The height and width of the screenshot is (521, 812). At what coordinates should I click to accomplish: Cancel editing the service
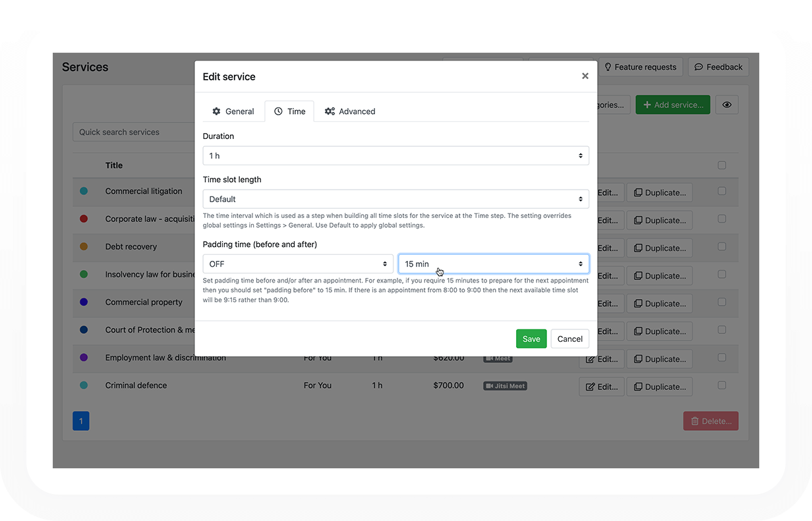[569, 339]
